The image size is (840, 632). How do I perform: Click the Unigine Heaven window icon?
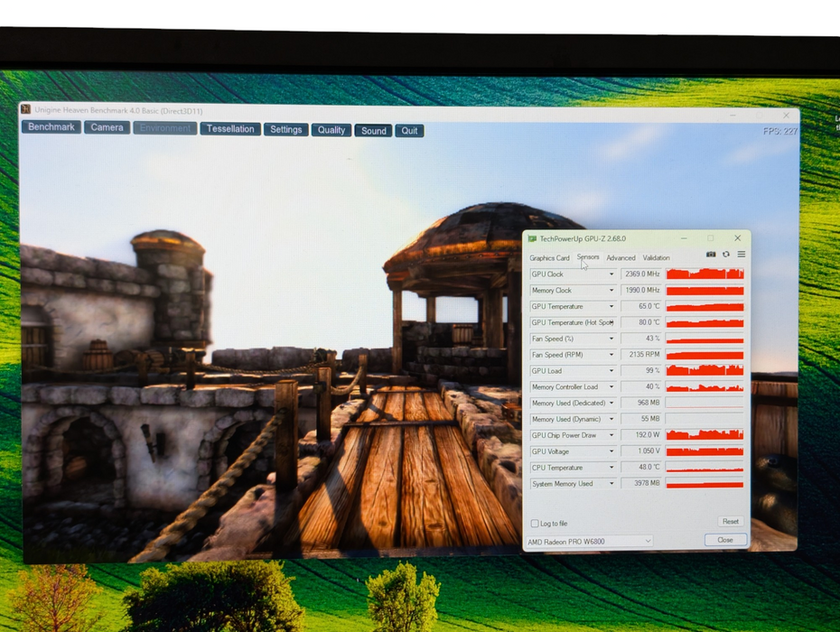(x=26, y=110)
